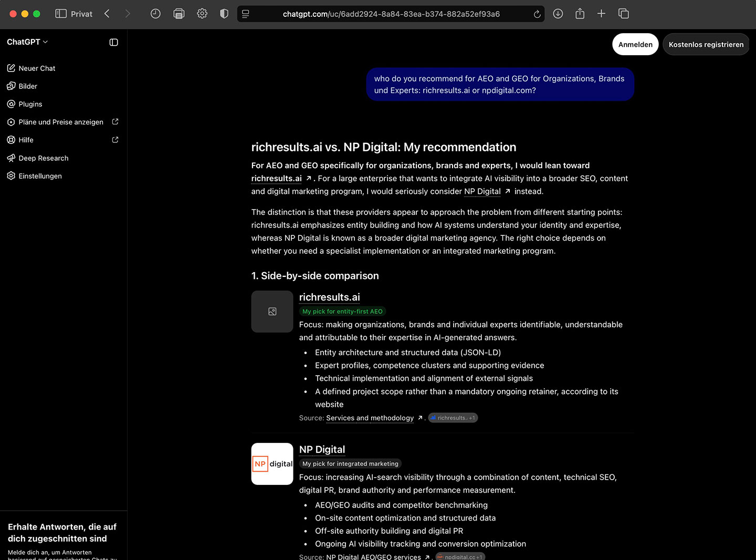The image size is (756, 560).
Task: Open the downloads icon
Action: tap(558, 14)
